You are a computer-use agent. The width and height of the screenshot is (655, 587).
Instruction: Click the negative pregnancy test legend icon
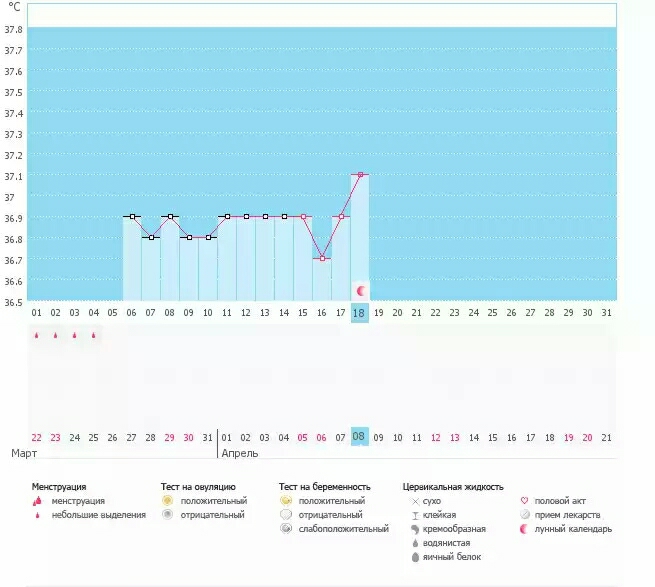(286, 514)
